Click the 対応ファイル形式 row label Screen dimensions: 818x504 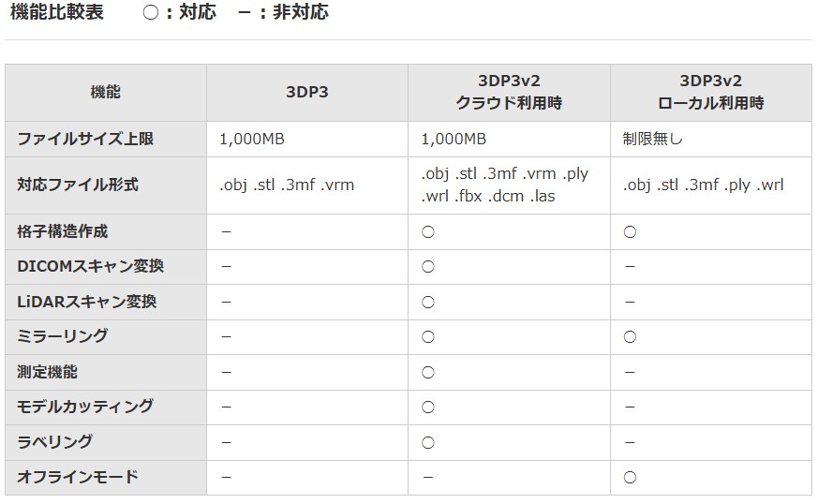click(x=78, y=185)
